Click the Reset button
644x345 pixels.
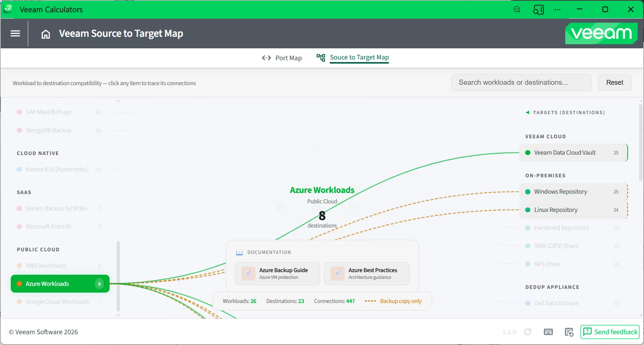pos(615,83)
